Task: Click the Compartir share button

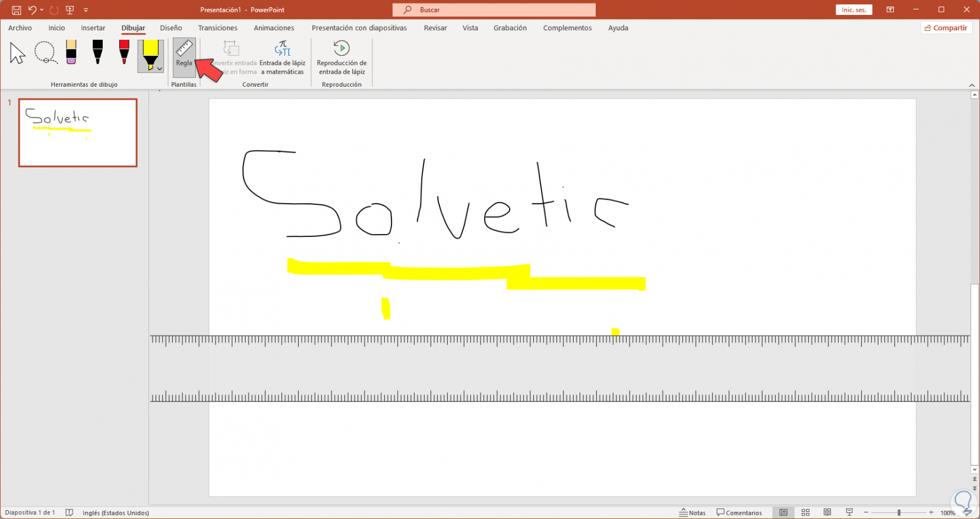Action: pyautogui.click(x=946, y=28)
